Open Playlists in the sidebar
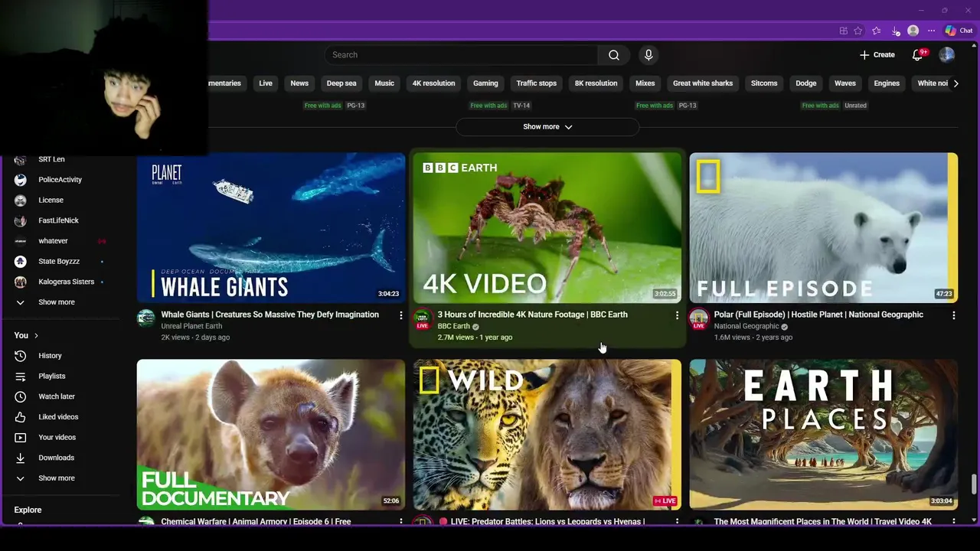 click(x=52, y=377)
